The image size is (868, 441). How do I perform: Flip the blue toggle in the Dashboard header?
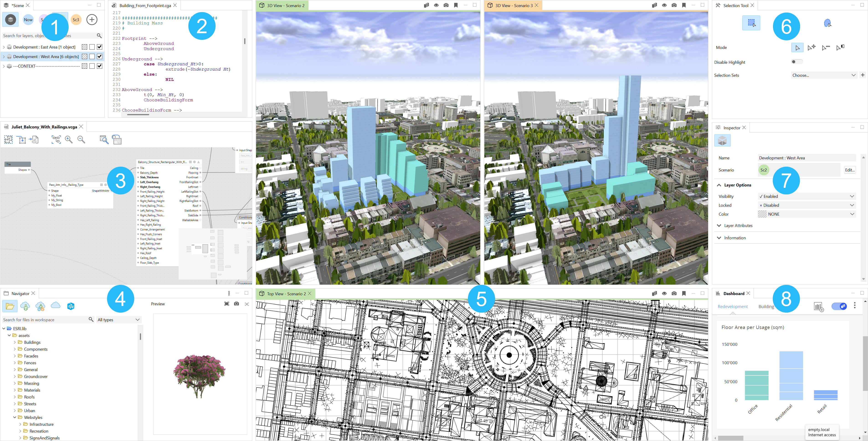(839, 306)
